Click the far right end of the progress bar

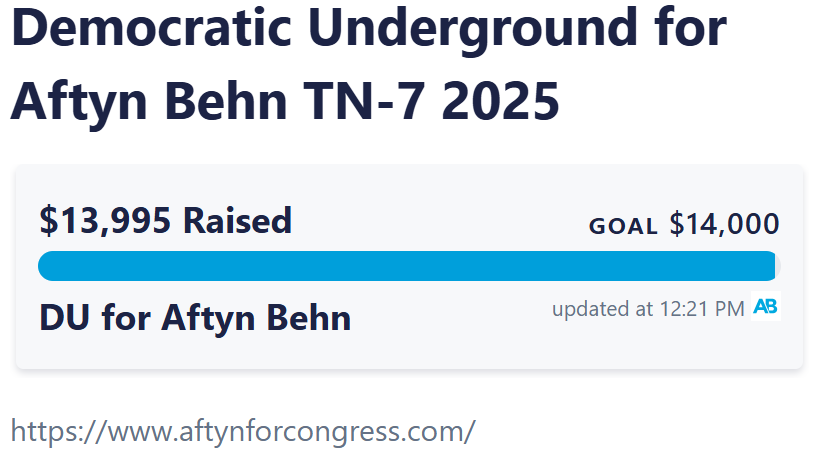tap(772, 266)
